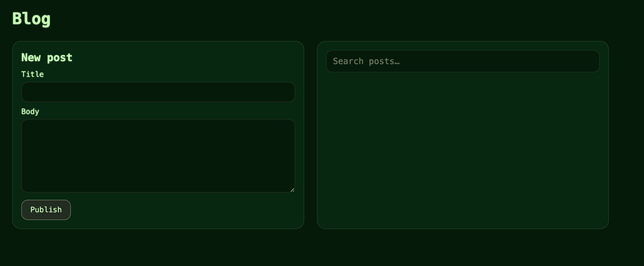
Task: Grab the textarea corner grip icon
Action: click(292, 190)
